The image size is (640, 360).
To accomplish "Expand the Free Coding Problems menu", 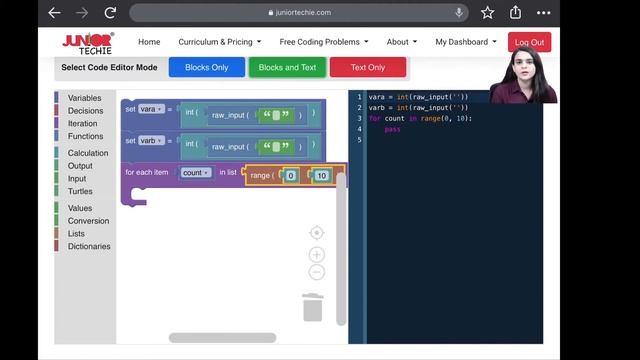I will point(324,42).
